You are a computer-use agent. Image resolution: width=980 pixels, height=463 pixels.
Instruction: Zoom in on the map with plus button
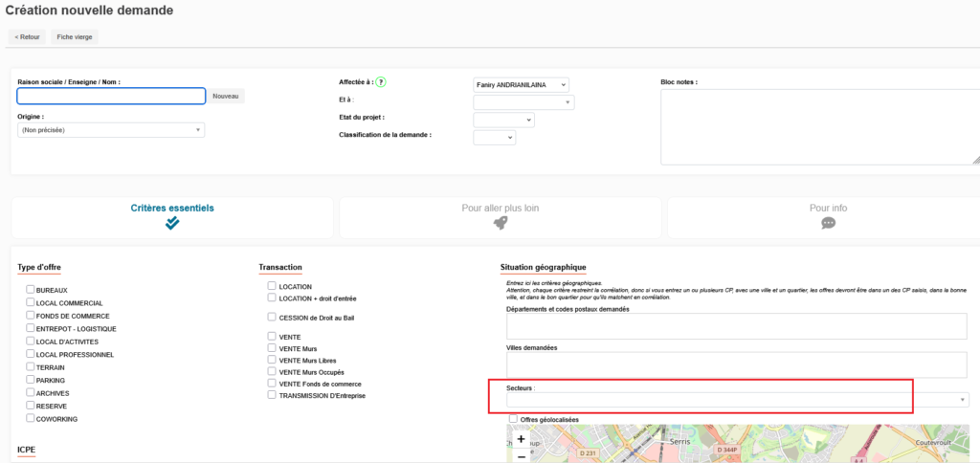[x=521, y=439]
